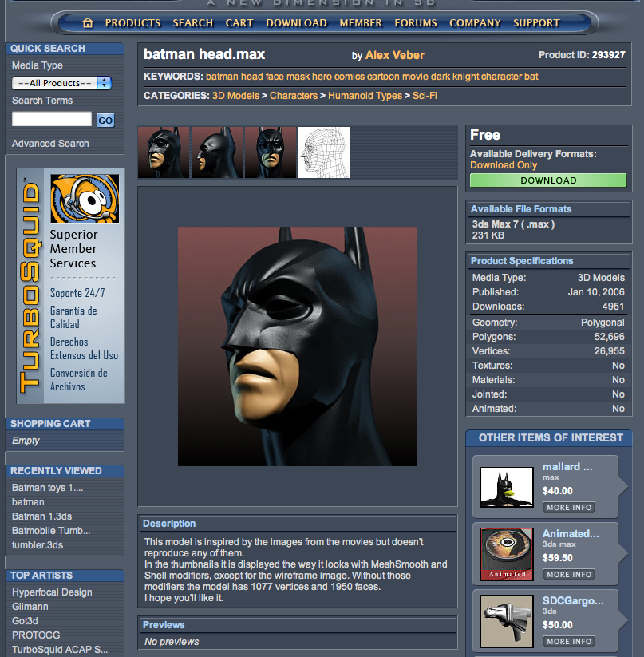This screenshot has width=644, height=657.
Task: Click the Animated... product title link
Action: [x=571, y=533]
